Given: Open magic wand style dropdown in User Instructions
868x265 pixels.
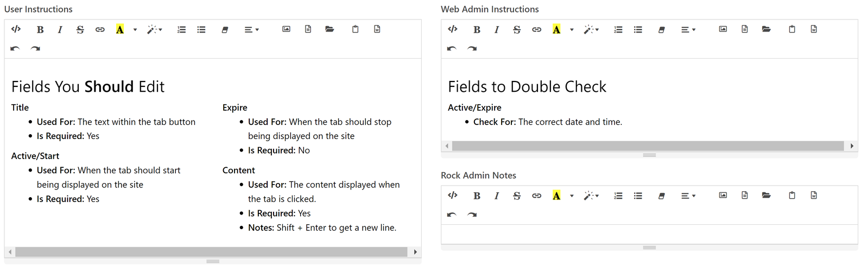Looking at the screenshot, I should (155, 29).
